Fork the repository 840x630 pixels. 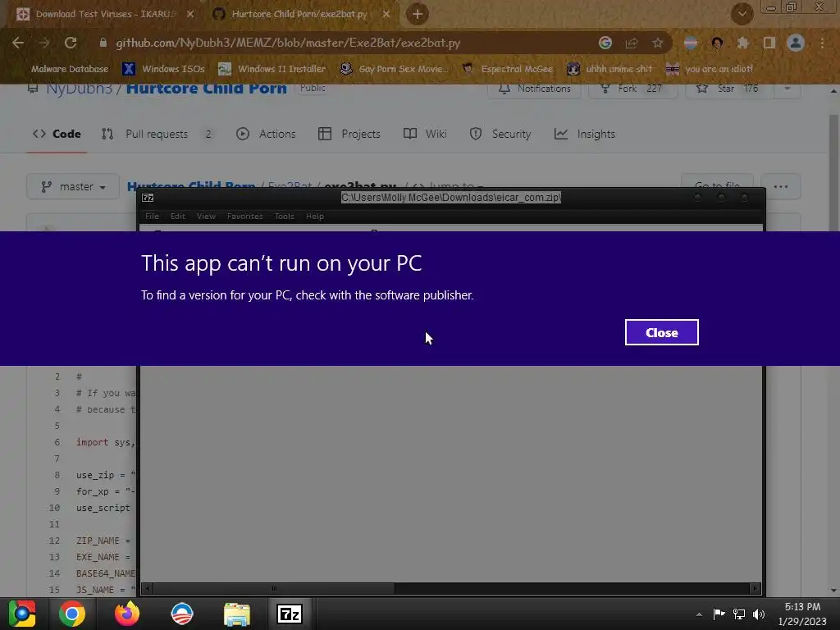633,89
